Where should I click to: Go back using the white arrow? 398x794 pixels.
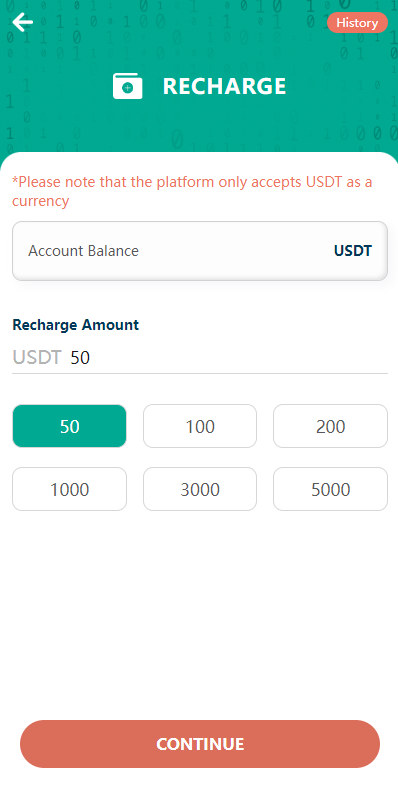(23, 22)
